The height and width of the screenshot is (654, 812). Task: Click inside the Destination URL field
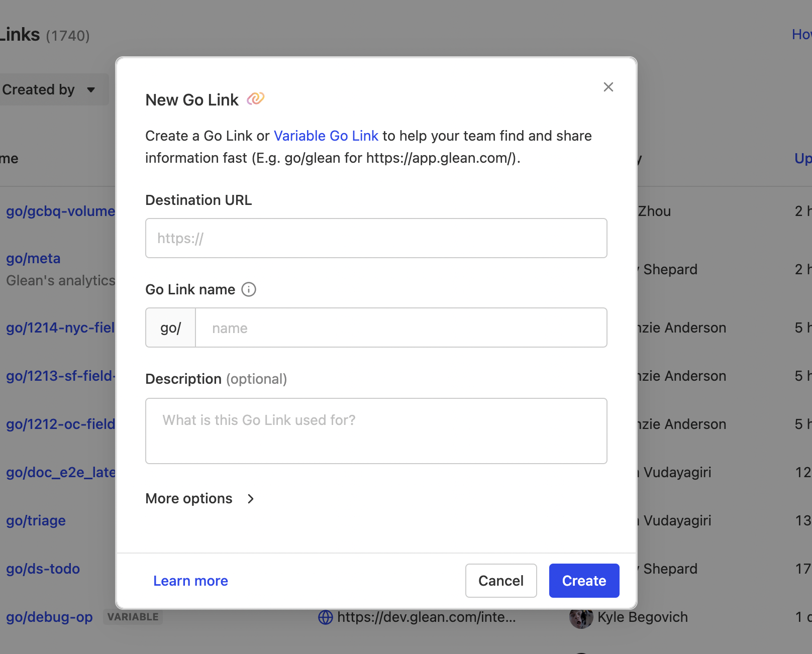click(376, 238)
